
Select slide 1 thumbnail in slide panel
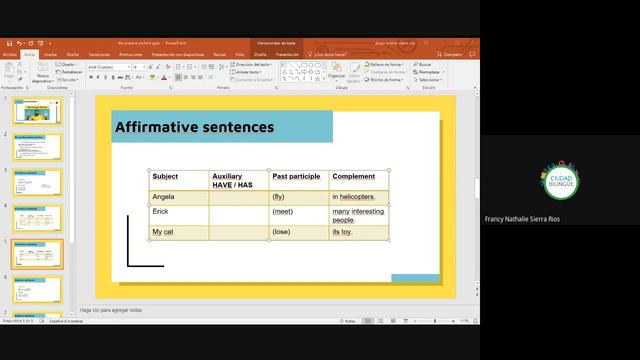click(37, 111)
